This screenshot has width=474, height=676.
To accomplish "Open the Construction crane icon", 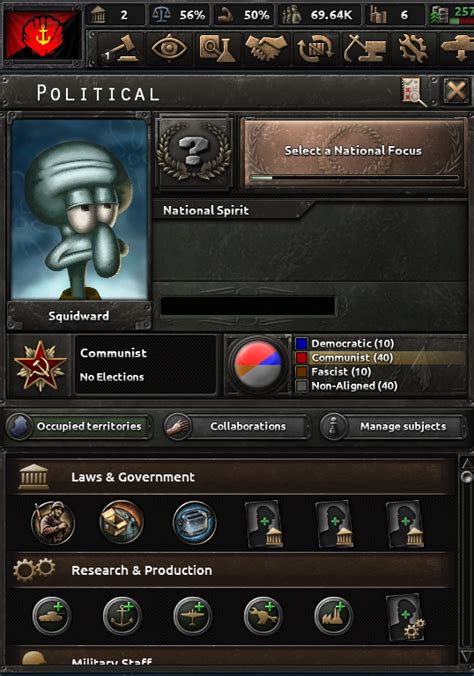I will [365, 48].
